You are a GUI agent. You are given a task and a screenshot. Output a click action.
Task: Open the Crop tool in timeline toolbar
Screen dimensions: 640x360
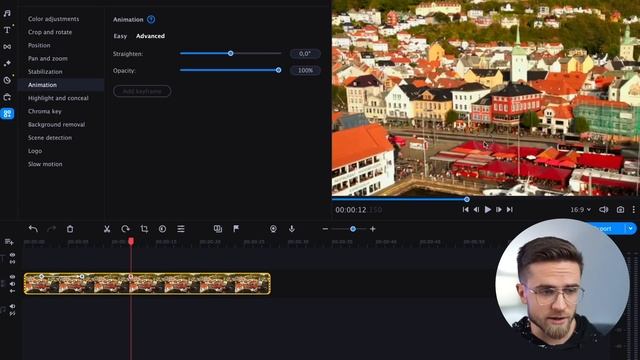(x=144, y=229)
